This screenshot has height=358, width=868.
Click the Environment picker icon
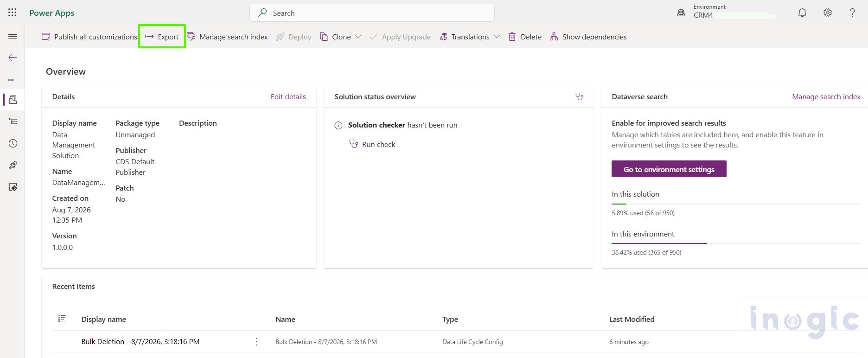click(681, 13)
